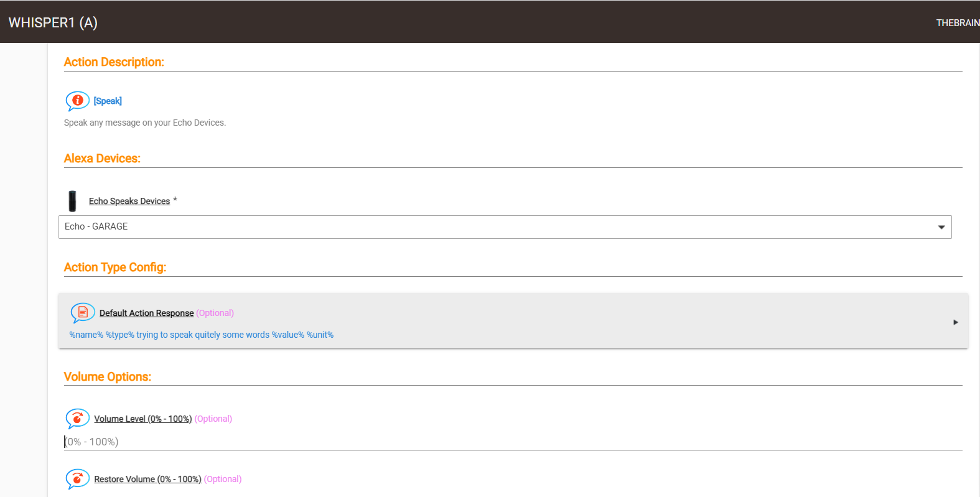Click the WHISPER1 (A) page title

click(53, 22)
